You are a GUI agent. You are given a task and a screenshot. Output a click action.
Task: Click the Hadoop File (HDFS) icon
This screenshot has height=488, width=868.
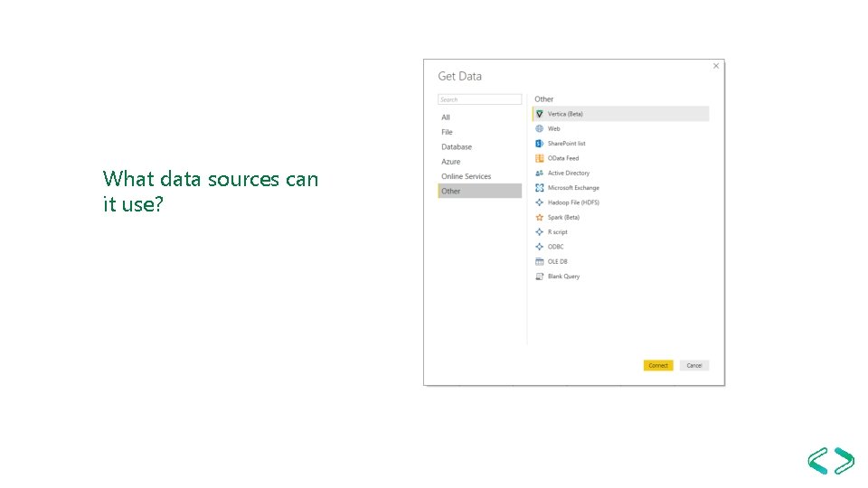(539, 202)
